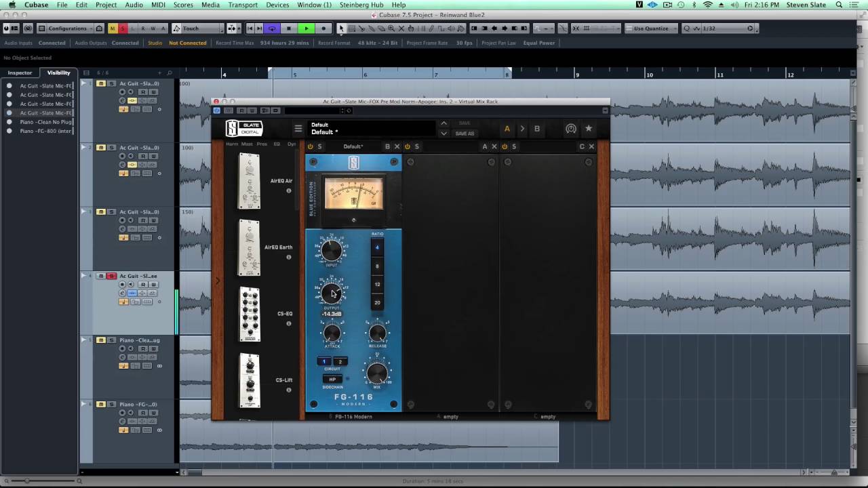
Task: Open the Default preset name display
Action: point(372,129)
